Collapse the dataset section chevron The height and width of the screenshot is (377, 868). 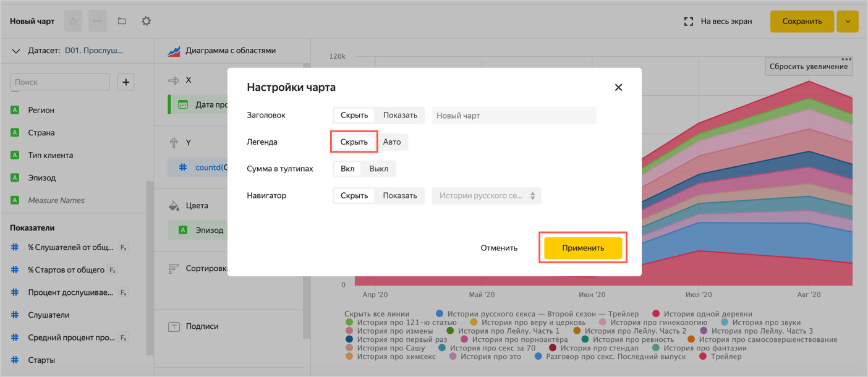coord(16,51)
